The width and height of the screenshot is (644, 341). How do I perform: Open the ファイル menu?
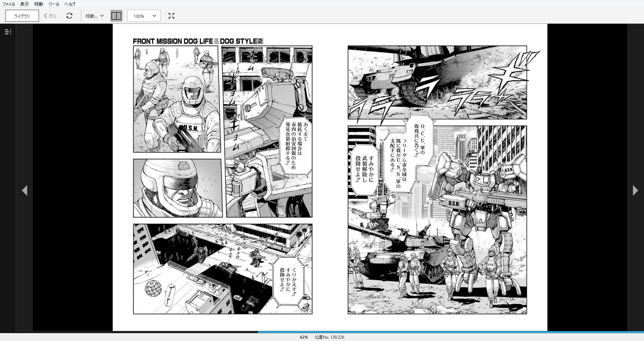tap(9, 4)
